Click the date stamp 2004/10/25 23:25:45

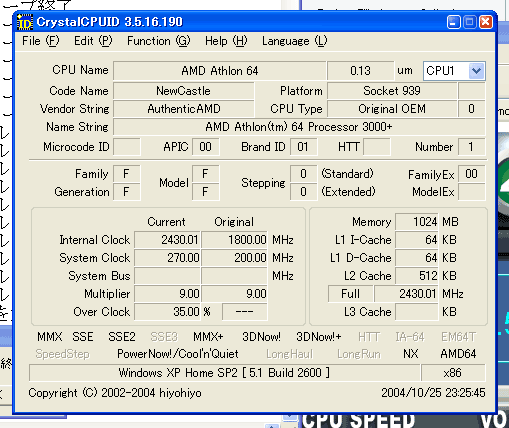click(433, 393)
